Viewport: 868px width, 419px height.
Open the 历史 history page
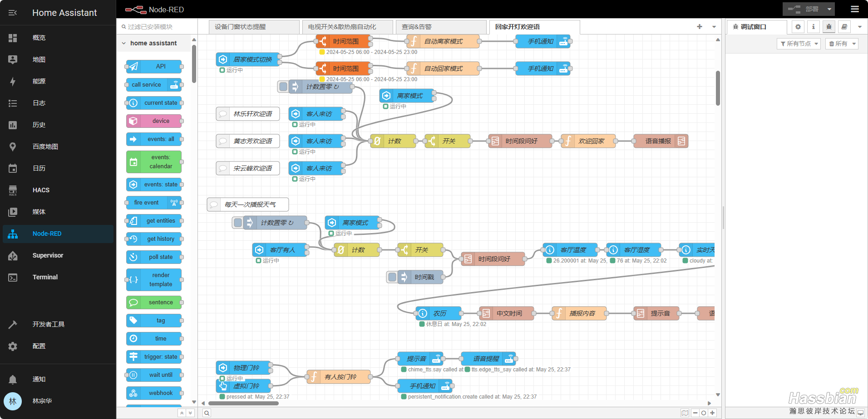pyautogui.click(x=58, y=125)
